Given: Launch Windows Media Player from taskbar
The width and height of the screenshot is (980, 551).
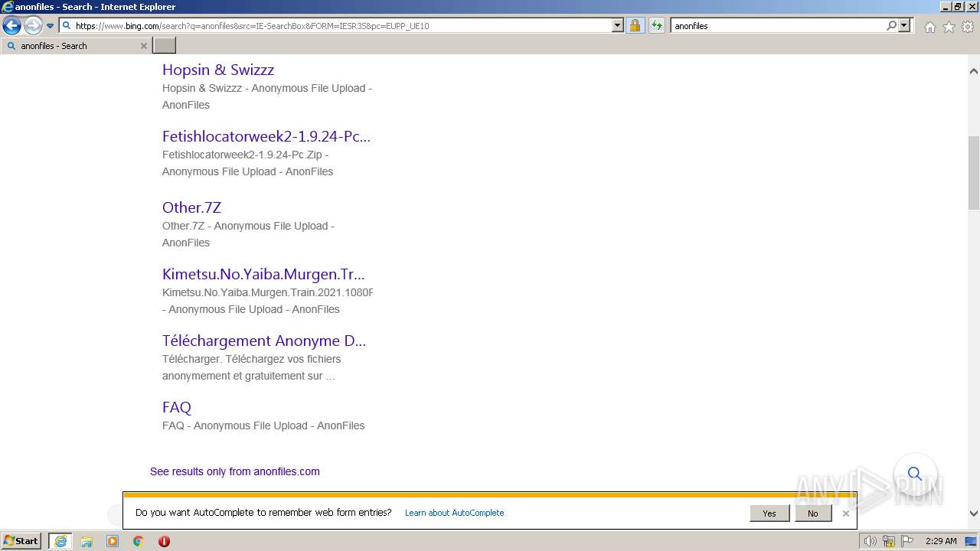Looking at the screenshot, I should click(113, 541).
